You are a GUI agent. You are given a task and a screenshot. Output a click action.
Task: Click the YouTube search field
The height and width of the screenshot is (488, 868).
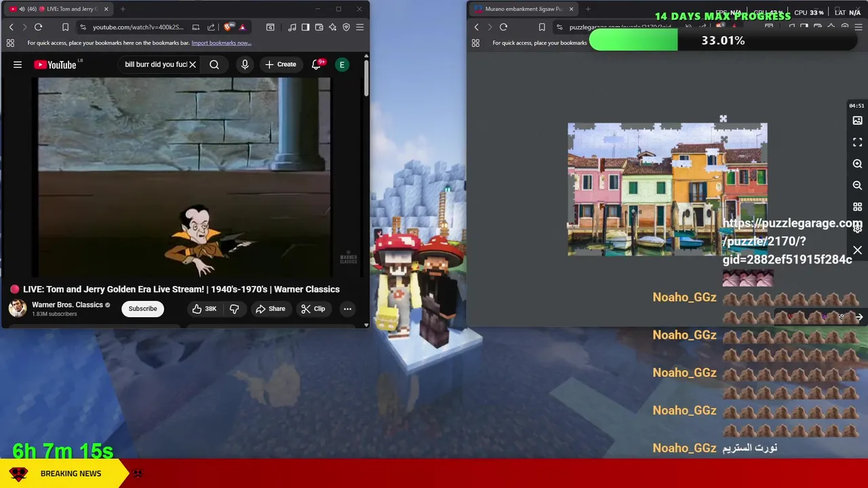coord(155,64)
